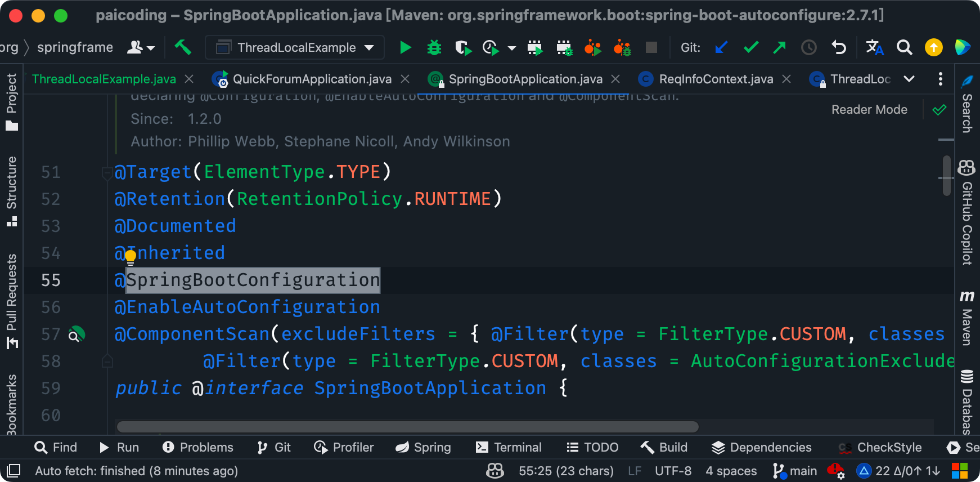Run with Coverage shield icon
980x482 pixels.
click(x=463, y=48)
